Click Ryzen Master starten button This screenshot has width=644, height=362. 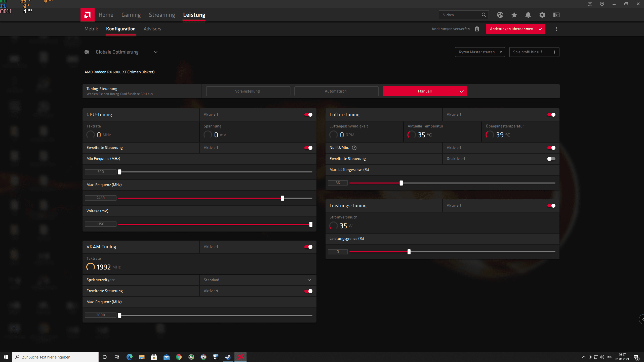pyautogui.click(x=480, y=52)
